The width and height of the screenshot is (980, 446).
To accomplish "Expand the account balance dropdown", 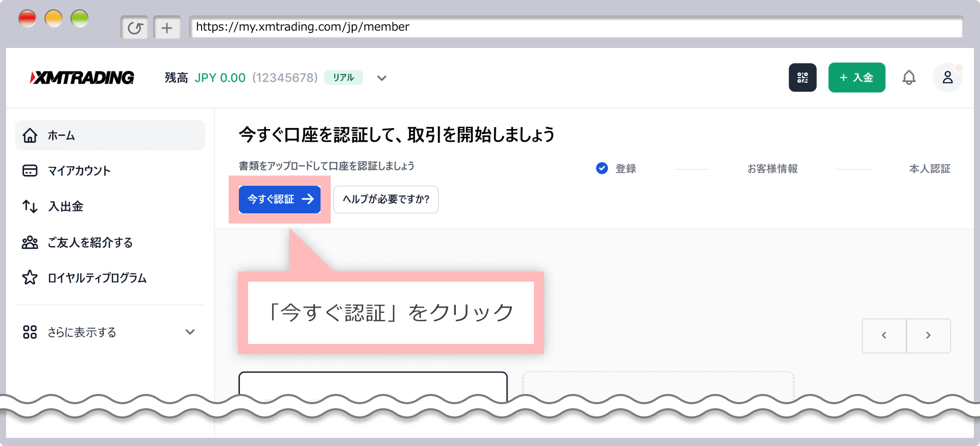I will pos(382,78).
